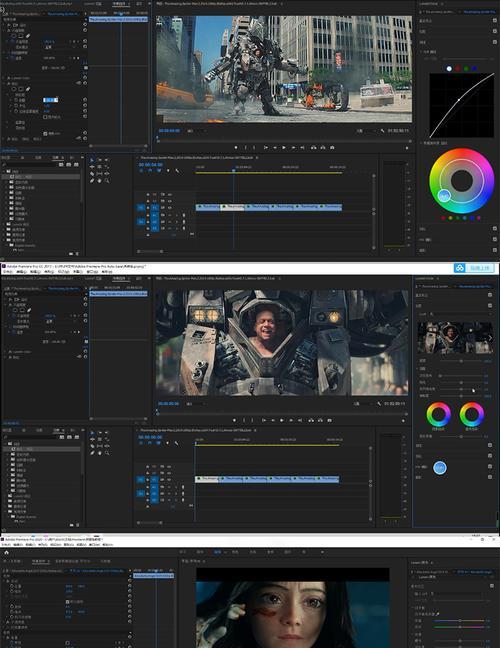Collapse curves section arrow in top Lumetri panel

tap(421, 52)
